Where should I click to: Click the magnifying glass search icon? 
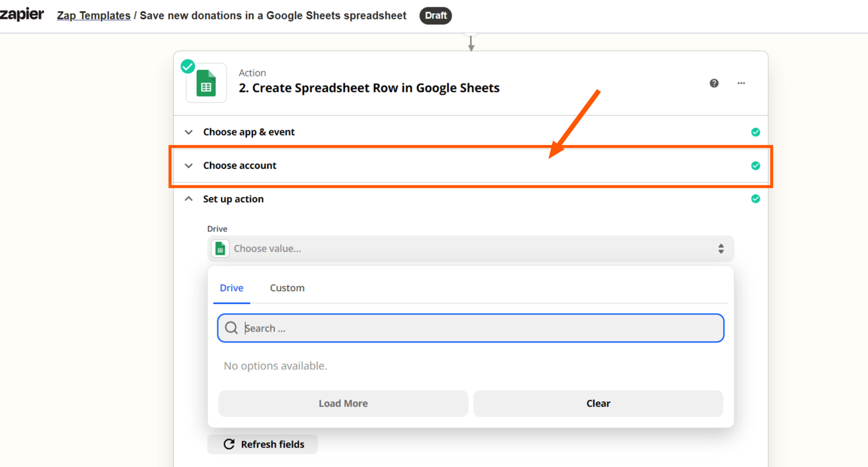pos(231,328)
